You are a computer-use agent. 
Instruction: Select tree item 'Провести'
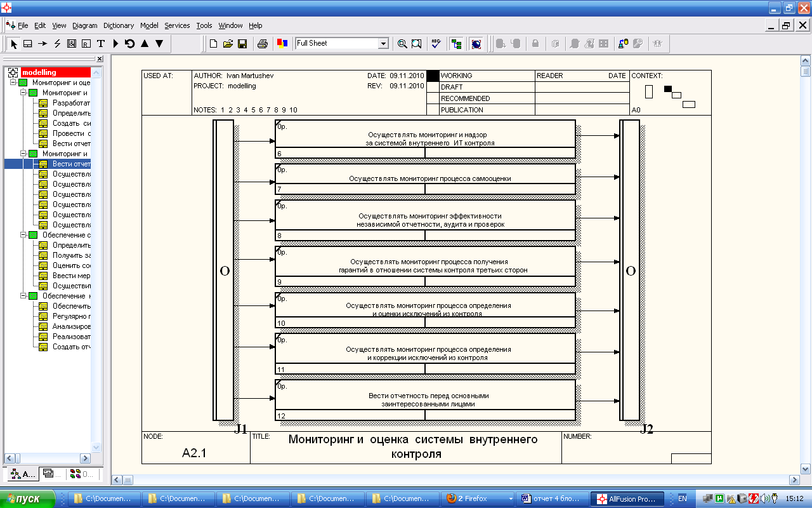coord(71,133)
